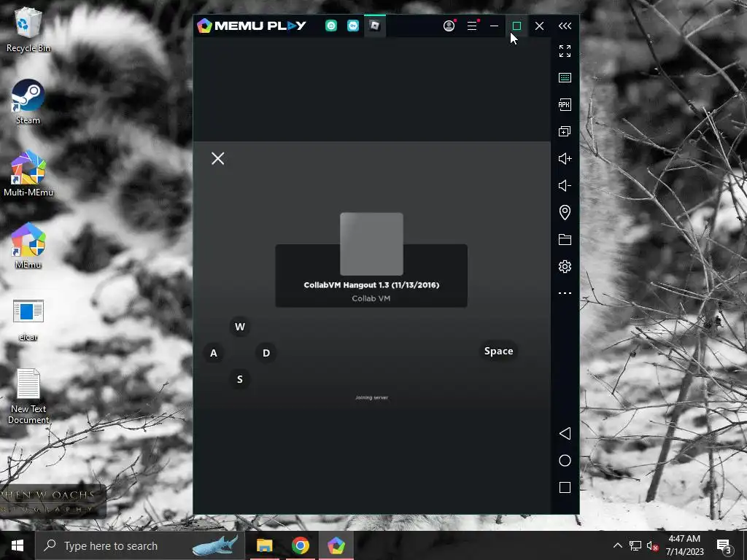Collapse the MEmu sidebar with triple chevron
This screenshot has width=747, height=560.
[565, 26]
